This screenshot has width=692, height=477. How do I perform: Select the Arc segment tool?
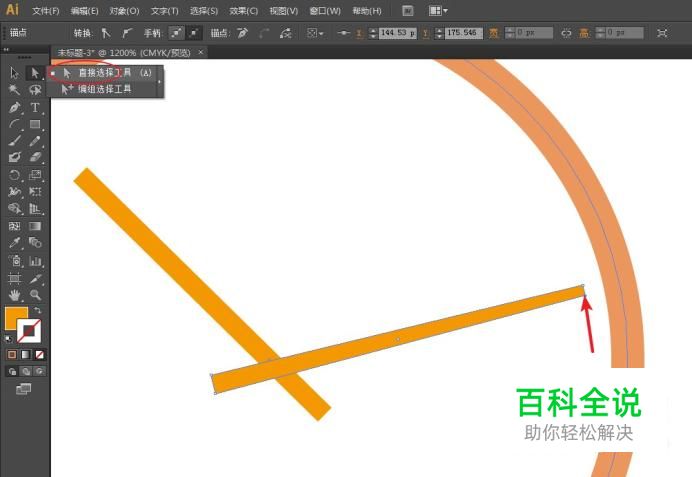(14, 124)
